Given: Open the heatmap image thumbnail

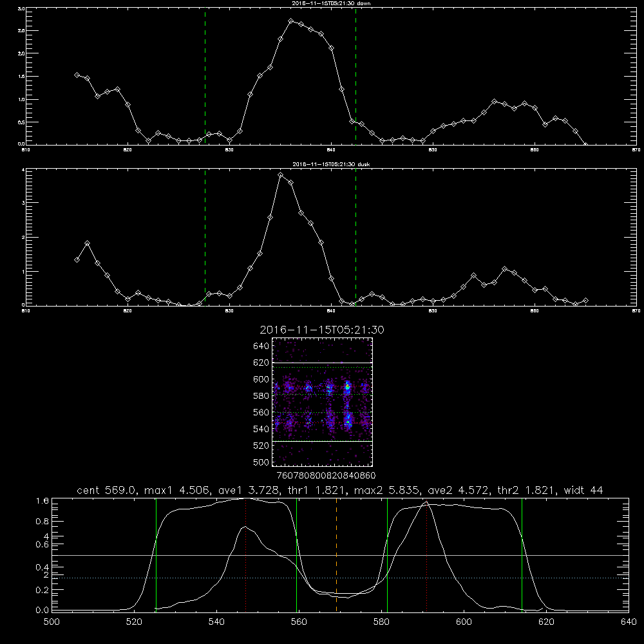Looking at the screenshot, I should pyautogui.click(x=323, y=402).
